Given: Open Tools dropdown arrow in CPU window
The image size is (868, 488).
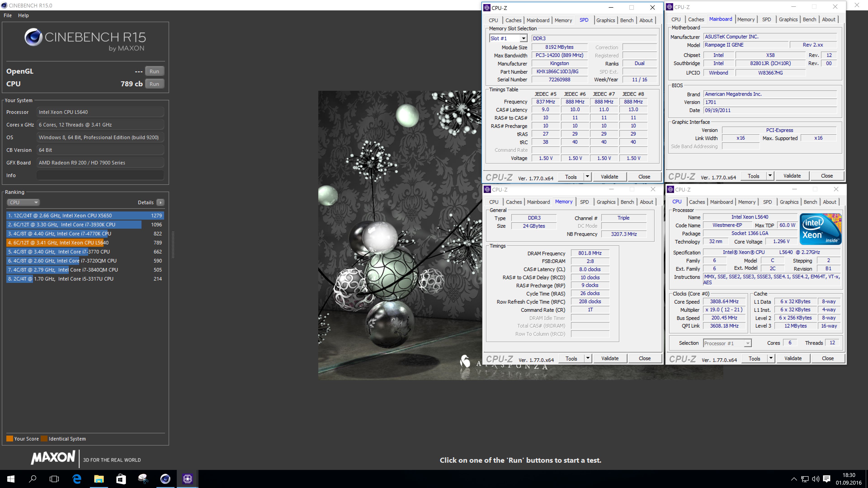Looking at the screenshot, I should pyautogui.click(x=771, y=358).
